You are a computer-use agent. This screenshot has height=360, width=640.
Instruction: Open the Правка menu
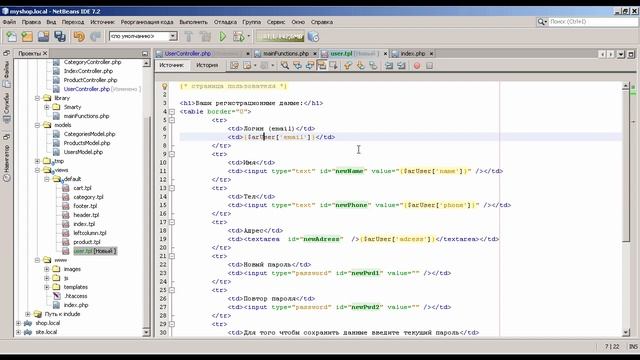(31, 22)
